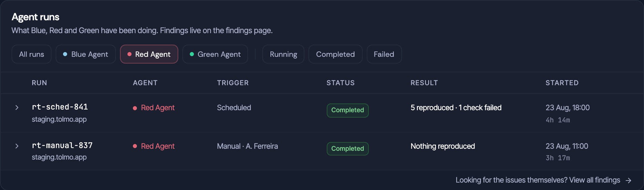This screenshot has height=190, width=644.
Task: Click the 'Agent runs' heading
Action: click(x=36, y=17)
